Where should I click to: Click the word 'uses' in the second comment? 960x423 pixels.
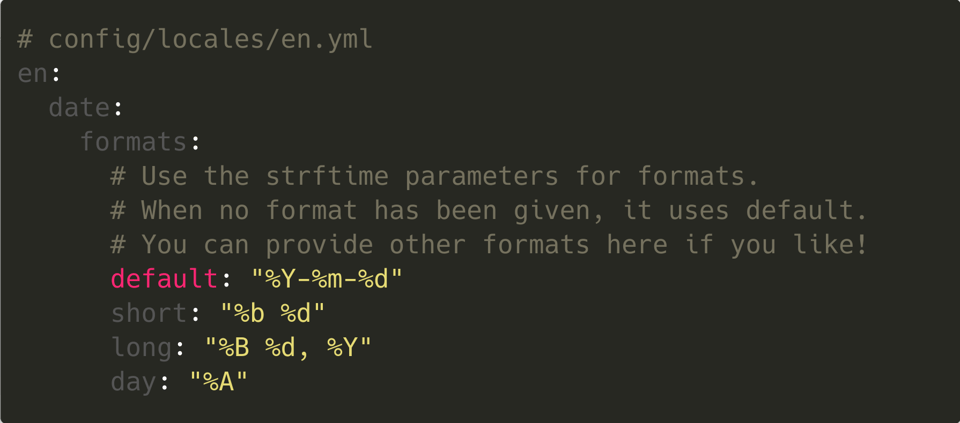(699, 210)
